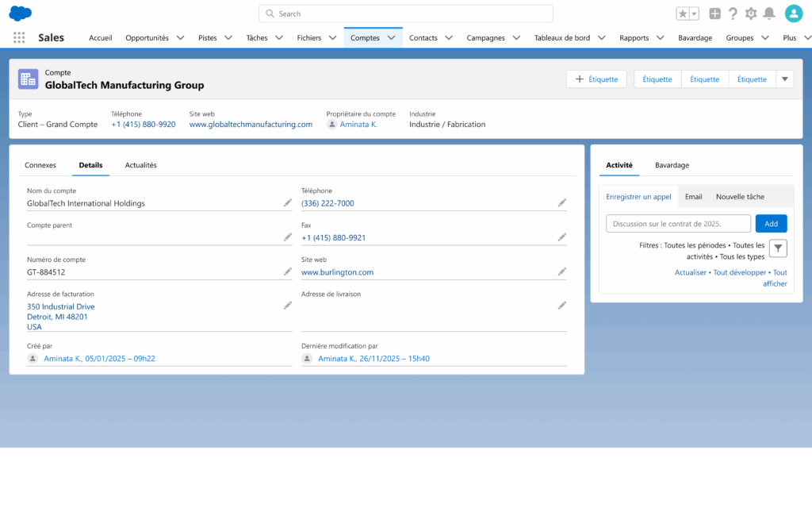Open the Opportunités nav item
This screenshot has width=812, height=508.
click(147, 38)
